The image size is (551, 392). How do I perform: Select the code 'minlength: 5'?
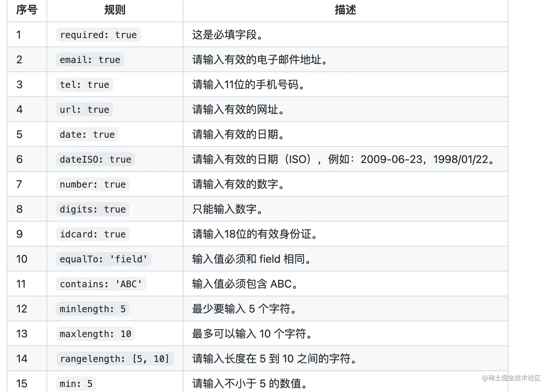click(93, 309)
